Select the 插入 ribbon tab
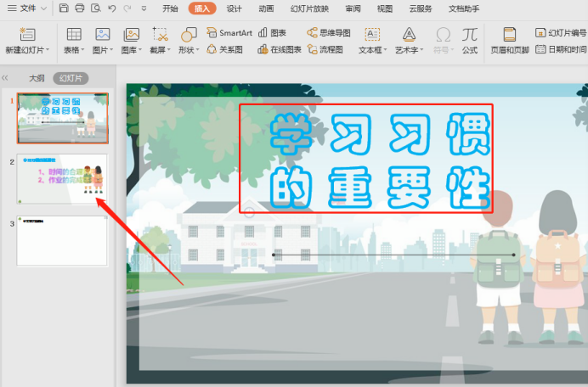The width and height of the screenshot is (588, 387). point(202,8)
